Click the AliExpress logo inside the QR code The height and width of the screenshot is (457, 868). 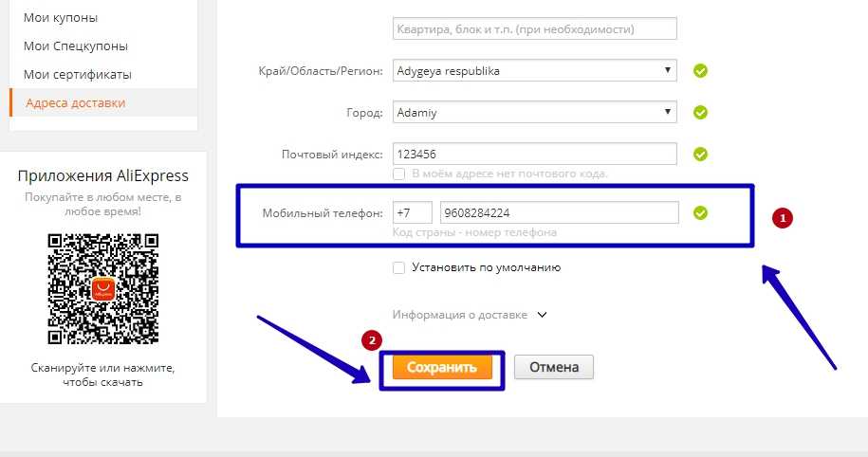point(102,288)
